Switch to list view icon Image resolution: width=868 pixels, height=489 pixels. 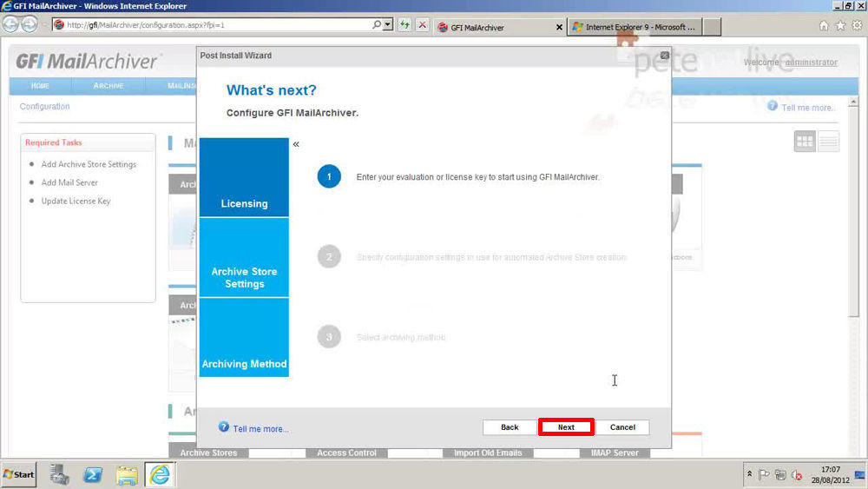point(828,142)
